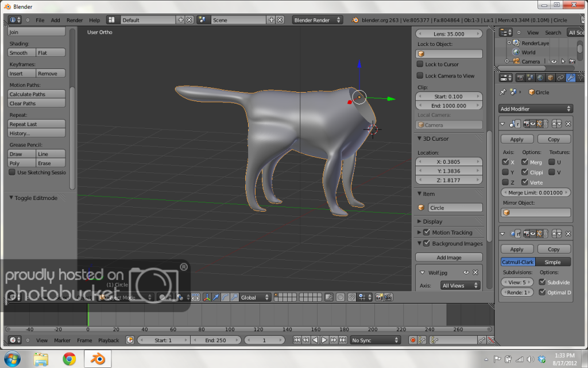Viewport: 588px width, 368px height.
Task: Enable Lock Camera to View checkbox
Action: click(x=420, y=75)
